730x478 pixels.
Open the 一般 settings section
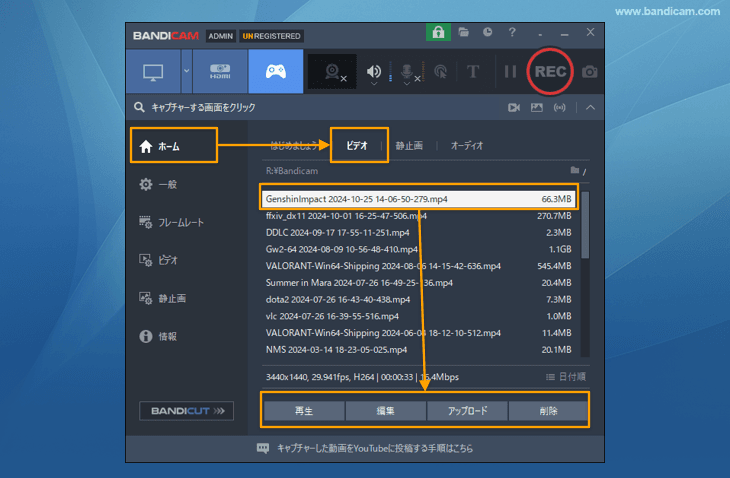pos(158,184)
